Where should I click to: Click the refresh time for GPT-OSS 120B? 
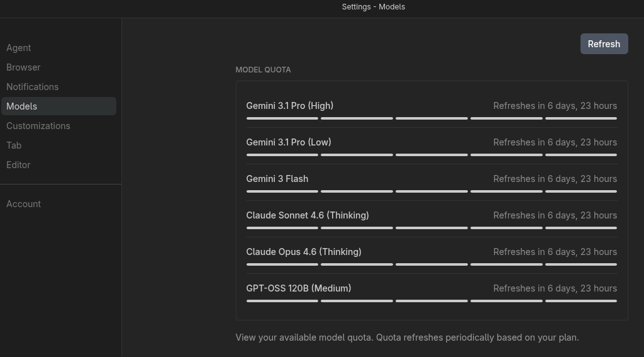[555, 288]
